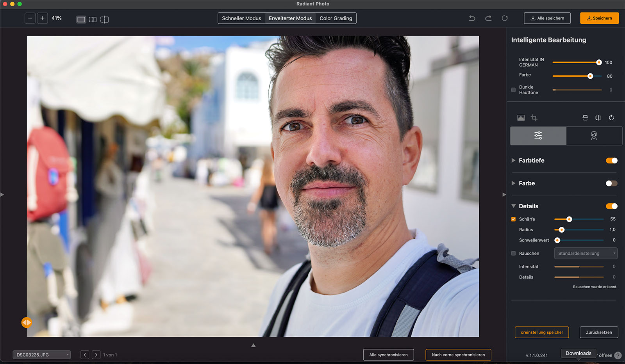Click the orange Speichern button
The width and height of the screenshot is (625, 364).
(x=599, y=18)
